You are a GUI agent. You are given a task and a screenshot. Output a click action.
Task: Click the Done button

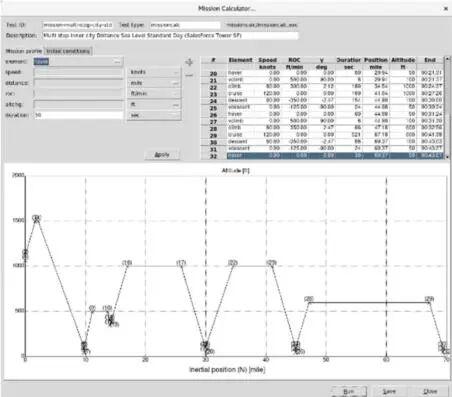pyautogui.click(x=430, y=391)
